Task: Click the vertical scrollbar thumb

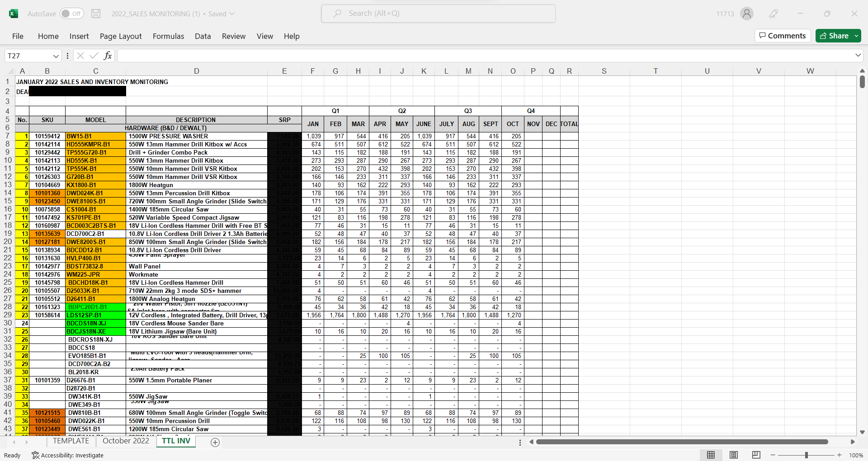Action: [x=862, y=82]
